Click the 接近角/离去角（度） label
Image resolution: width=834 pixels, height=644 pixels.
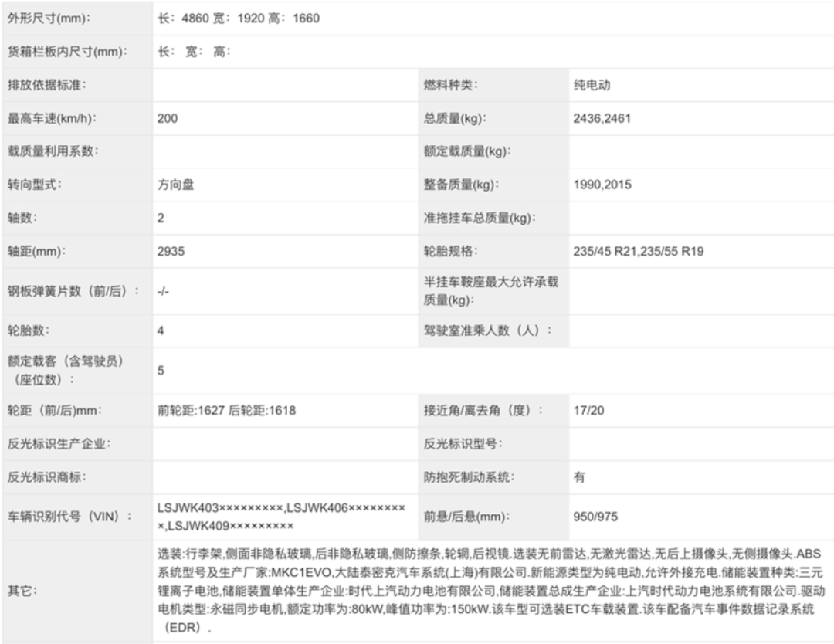click(x=483, y=411)
